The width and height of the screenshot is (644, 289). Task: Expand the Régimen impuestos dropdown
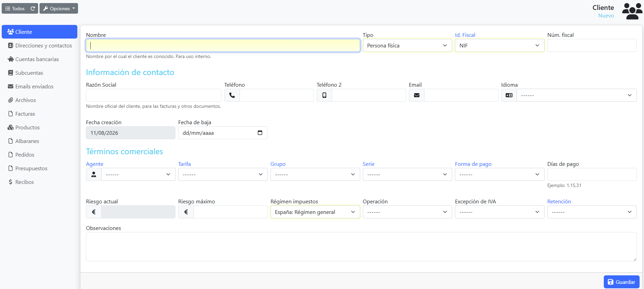pyautogui.click(x=315, y=212)
